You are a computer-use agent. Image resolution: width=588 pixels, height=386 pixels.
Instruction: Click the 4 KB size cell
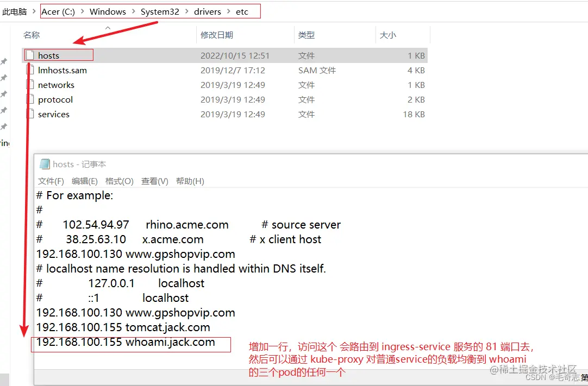[416, 70]
